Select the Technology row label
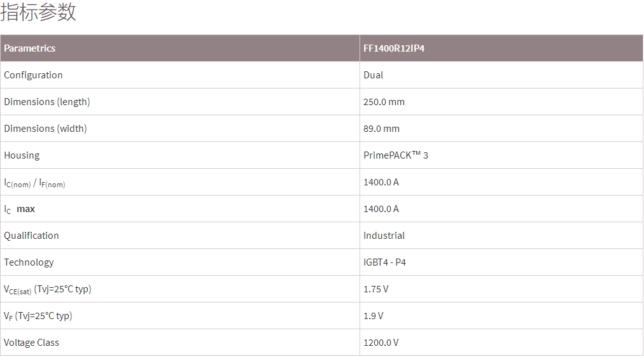Viewport: 644px width, 356px height. 29,262
